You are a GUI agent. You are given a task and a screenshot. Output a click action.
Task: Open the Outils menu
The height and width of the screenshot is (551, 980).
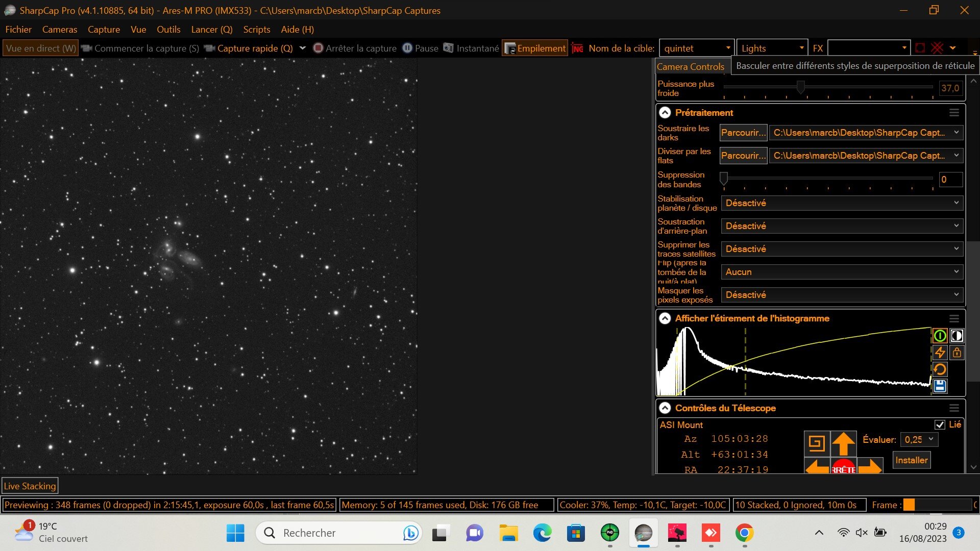coord(168,29)
